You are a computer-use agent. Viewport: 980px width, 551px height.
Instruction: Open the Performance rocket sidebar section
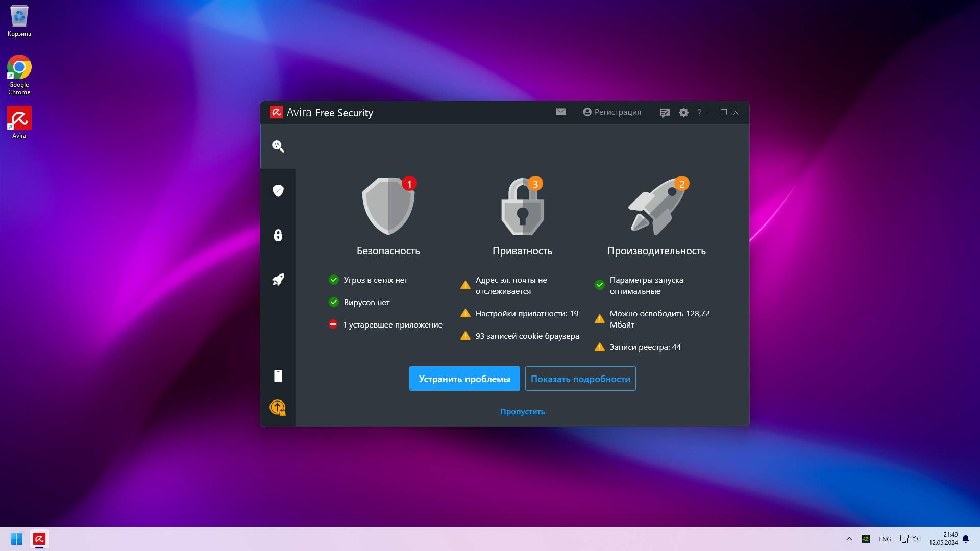tap(278, 280)
